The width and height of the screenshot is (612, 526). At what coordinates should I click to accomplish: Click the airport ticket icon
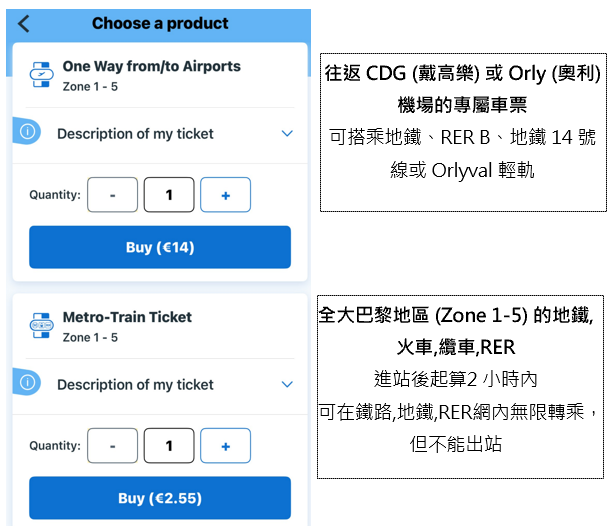41,75
